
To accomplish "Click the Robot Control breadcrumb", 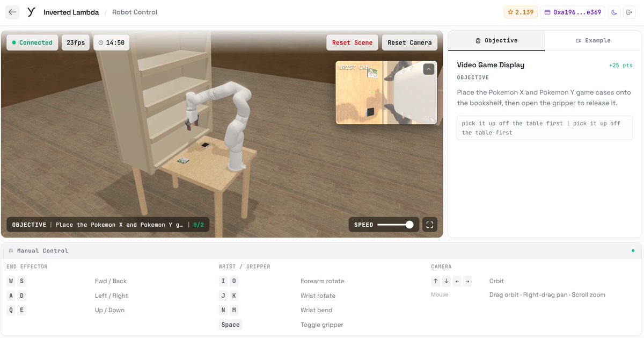I will pyautogui.click(x=135, y=12).
